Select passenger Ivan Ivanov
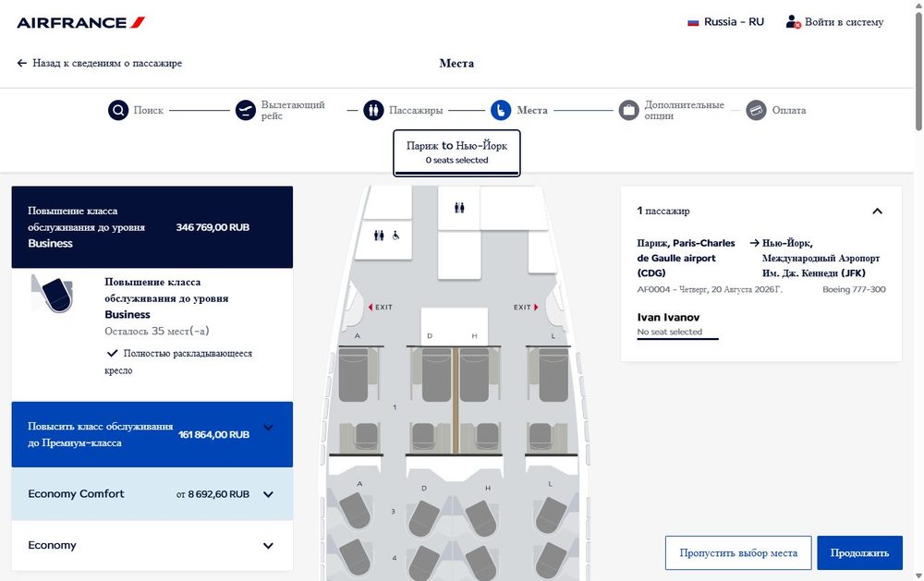The width and height of the screenshot is (924, 581). pos(668,317)
